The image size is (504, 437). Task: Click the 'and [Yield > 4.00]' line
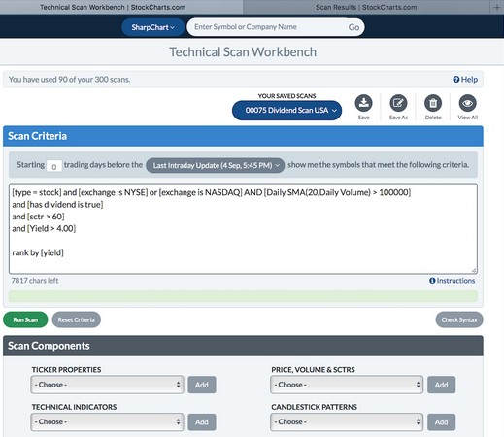(x=44, y=228)
